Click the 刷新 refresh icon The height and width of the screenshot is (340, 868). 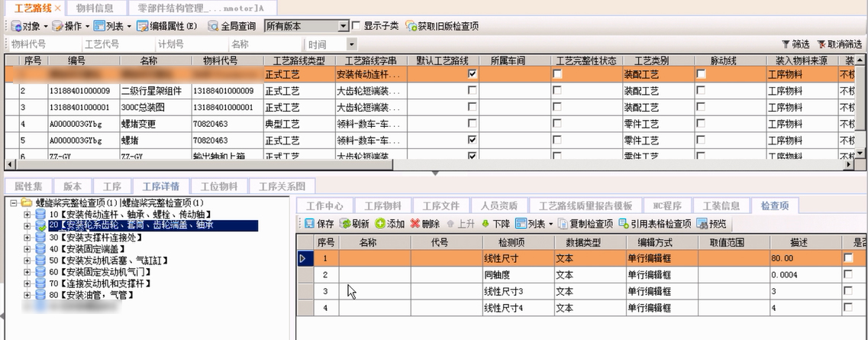click(x=345, y=224)
